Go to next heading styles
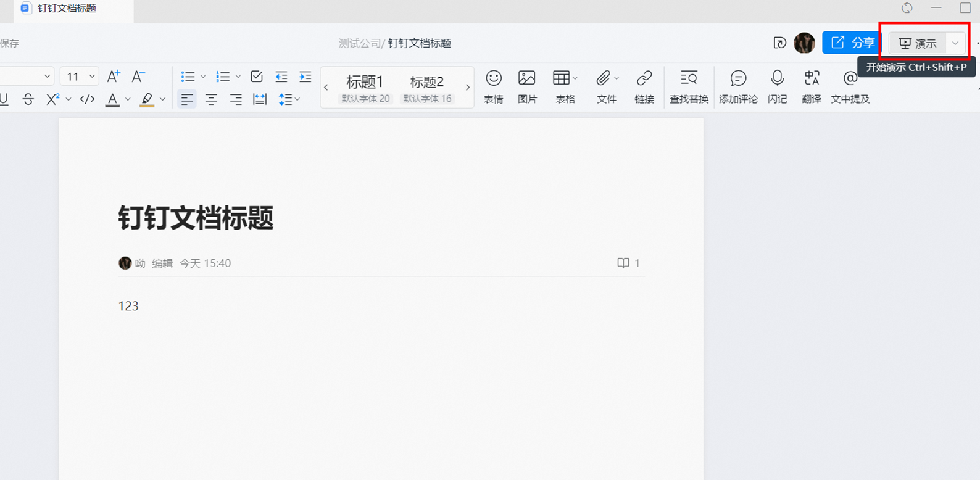980x480 pixels. click(467, 88)
